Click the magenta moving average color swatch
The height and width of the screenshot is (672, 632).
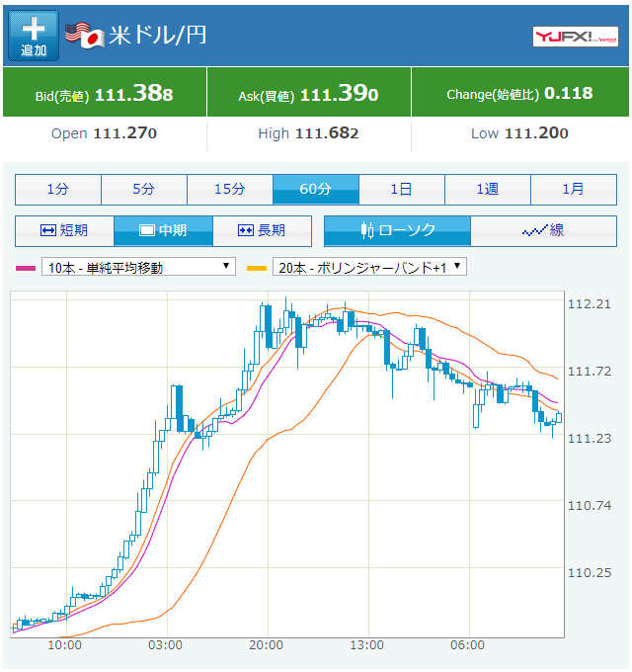tap(26, 268)
